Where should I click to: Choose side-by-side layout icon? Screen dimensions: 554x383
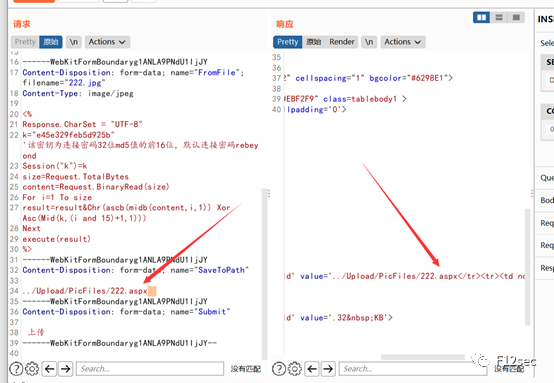481,17
